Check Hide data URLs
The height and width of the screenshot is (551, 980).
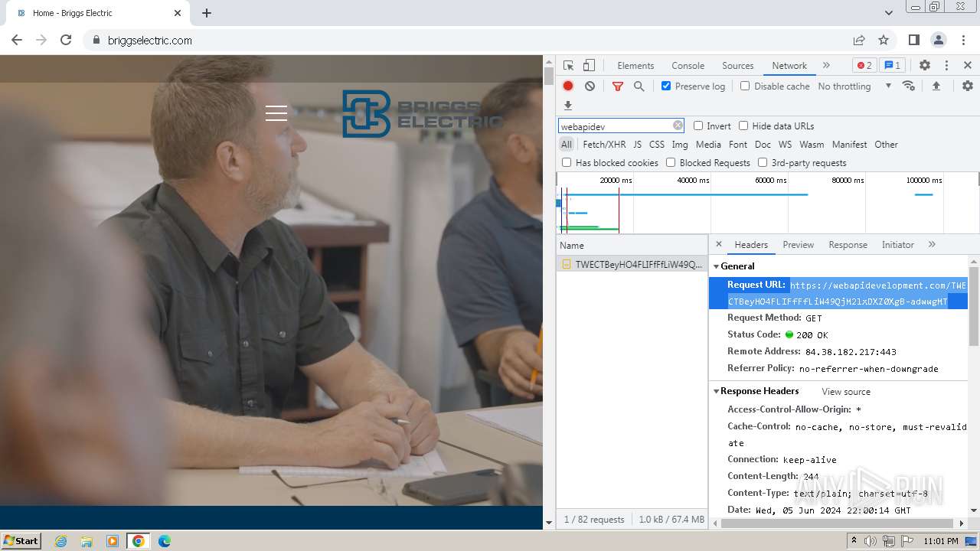point(743,126)
